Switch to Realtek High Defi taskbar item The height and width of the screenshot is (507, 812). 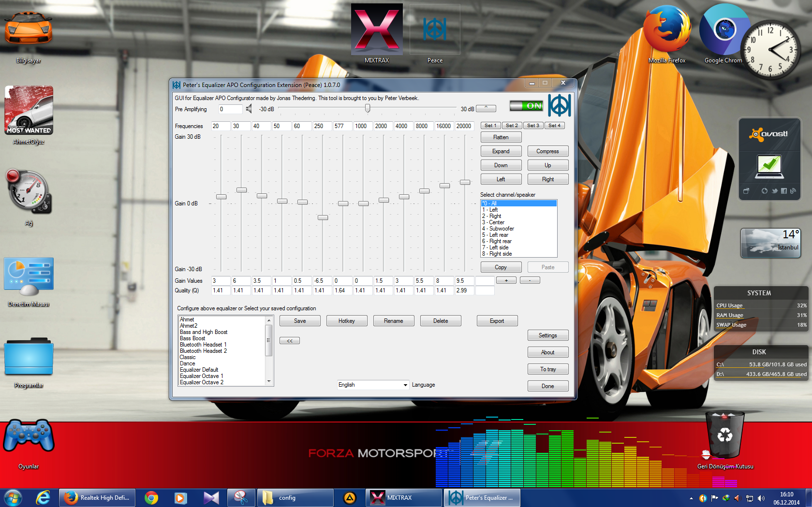pos(96,497)
